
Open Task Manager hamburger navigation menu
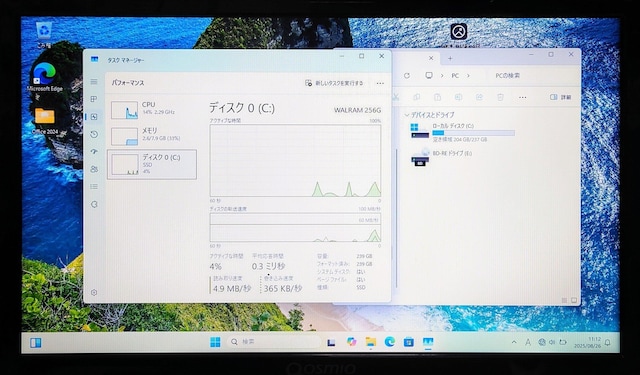point(94,82)
